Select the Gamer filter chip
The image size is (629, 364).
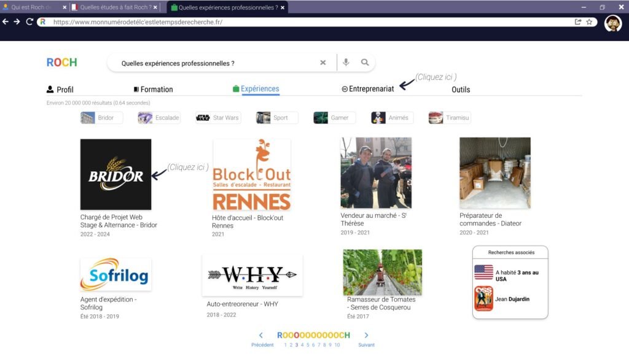(335, 118)
